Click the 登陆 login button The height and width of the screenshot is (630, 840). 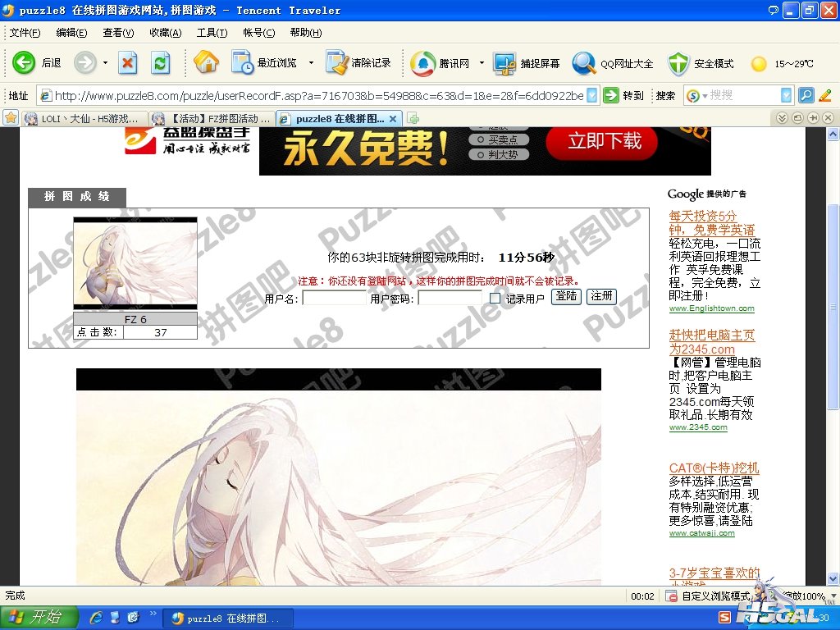pyautogui.click(x=566, y=296)
